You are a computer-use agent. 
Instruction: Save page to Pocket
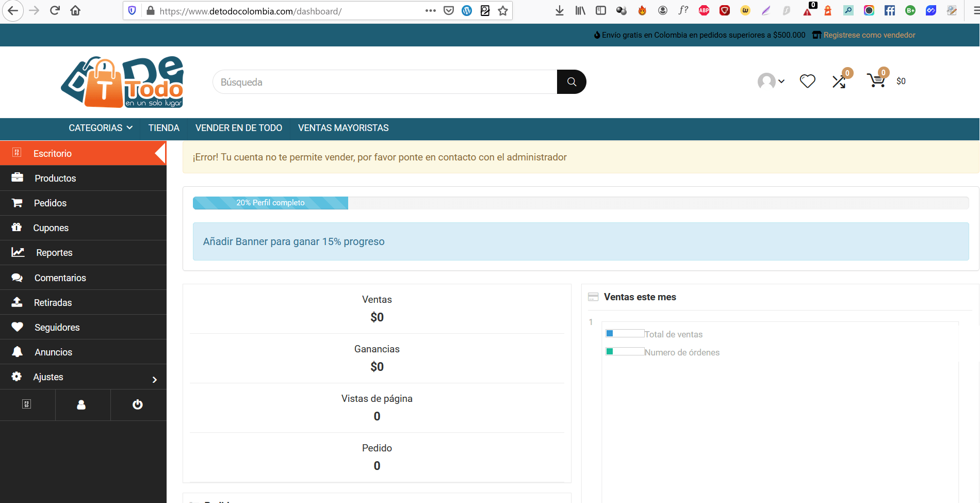tap(449, 10)
